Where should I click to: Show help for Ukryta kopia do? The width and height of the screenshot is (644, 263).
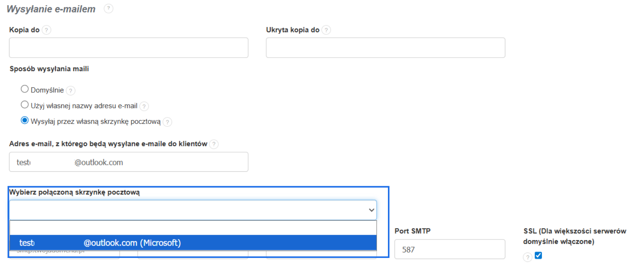pos(326,30)
